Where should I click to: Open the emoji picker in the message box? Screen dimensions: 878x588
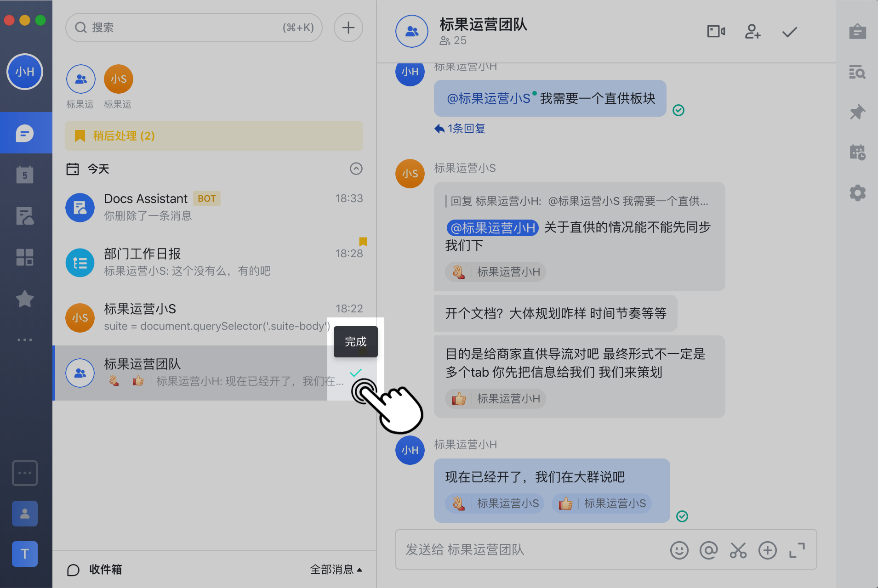click(x=680, y=550)
